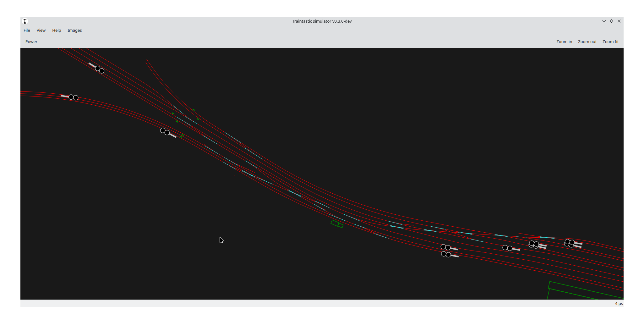
Task: Fit the layout with Zoom fit
Action: tap(610, 41)
